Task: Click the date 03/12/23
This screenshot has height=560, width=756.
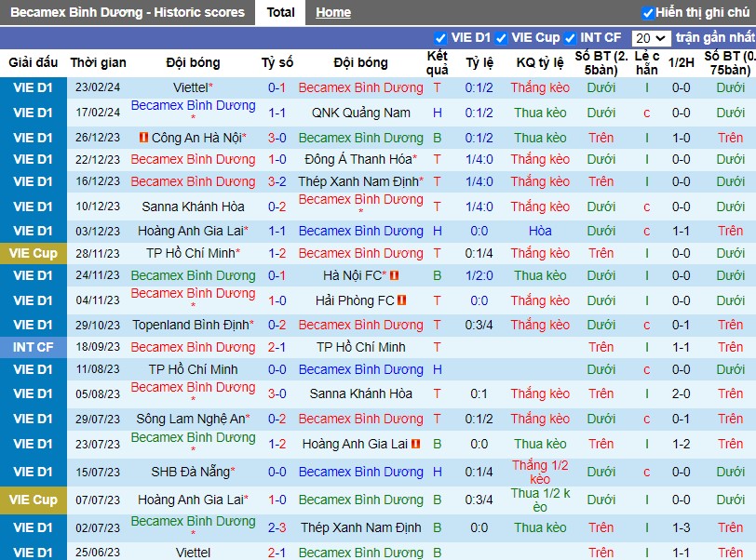Action: click(98, 232)
